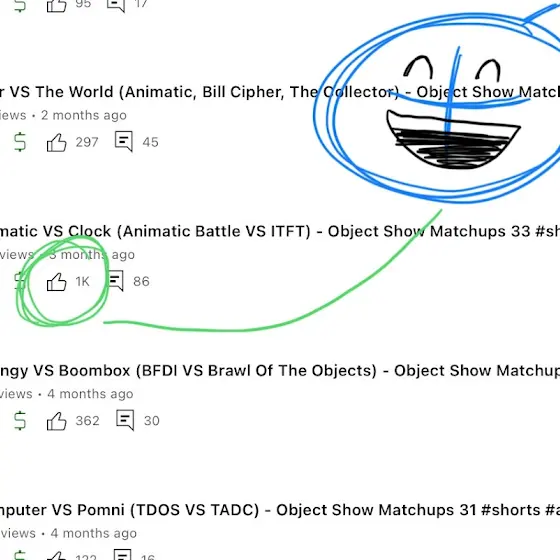This screenshot has width=560, height=560.
Task: Open the VS Boombox BFDI video title
Action: [x=280, y=371]
